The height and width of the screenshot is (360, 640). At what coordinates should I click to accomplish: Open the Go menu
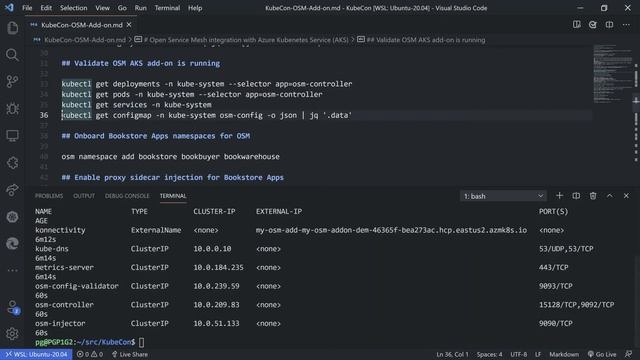coord(122,8)
